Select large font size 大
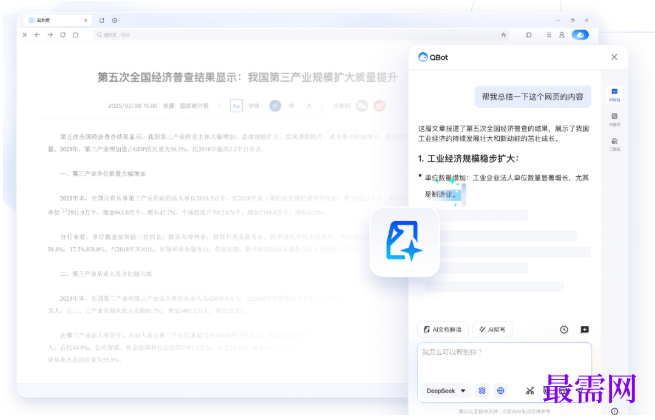This screenshot has height=420, width=655. coord(309,106)
